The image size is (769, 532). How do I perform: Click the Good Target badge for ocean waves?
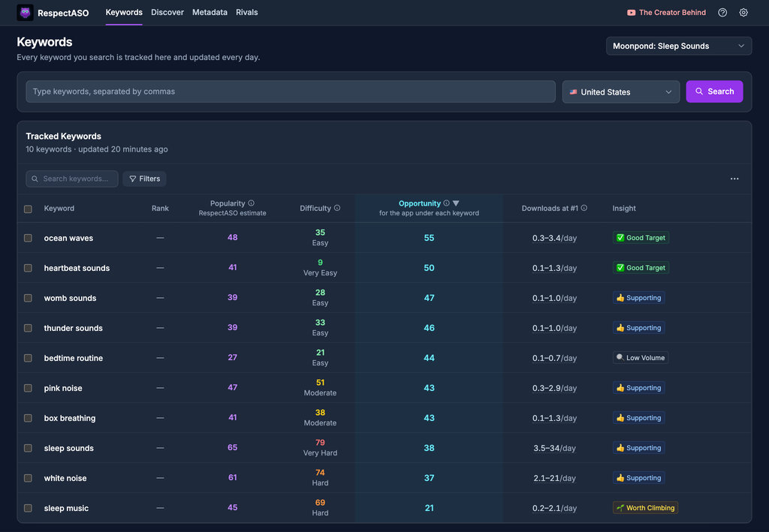pos(641,238)
